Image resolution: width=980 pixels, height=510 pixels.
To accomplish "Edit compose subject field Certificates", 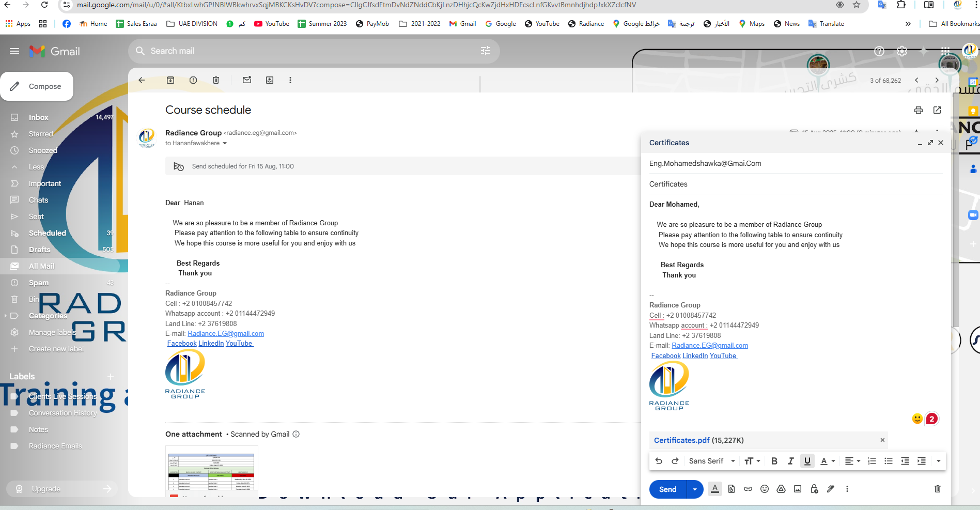I will point(796,184).
